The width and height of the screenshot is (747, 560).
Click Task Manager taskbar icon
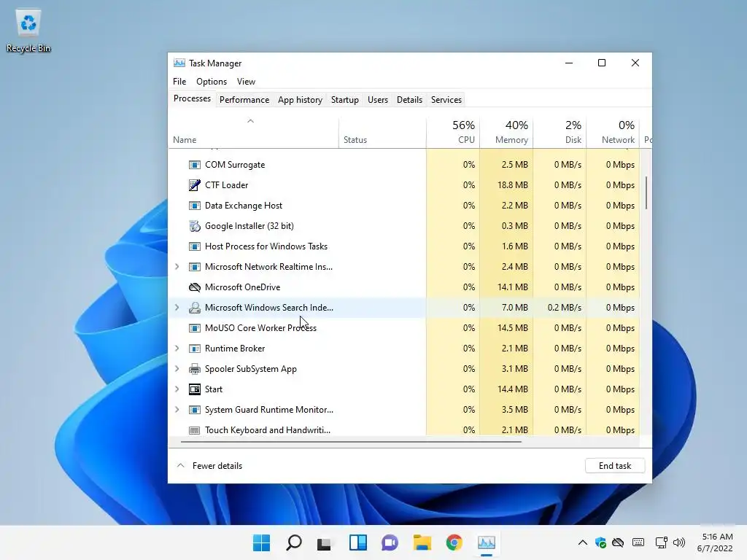click(487, 542)
